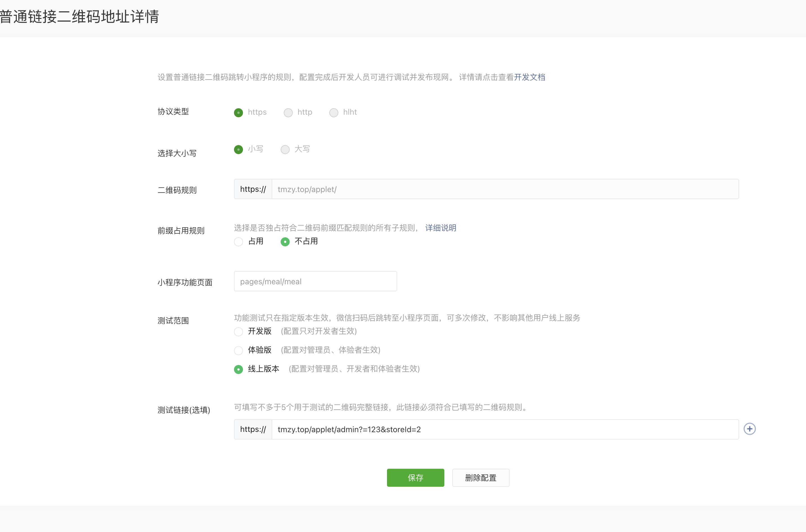Click https:// prefix of test link

253,430
